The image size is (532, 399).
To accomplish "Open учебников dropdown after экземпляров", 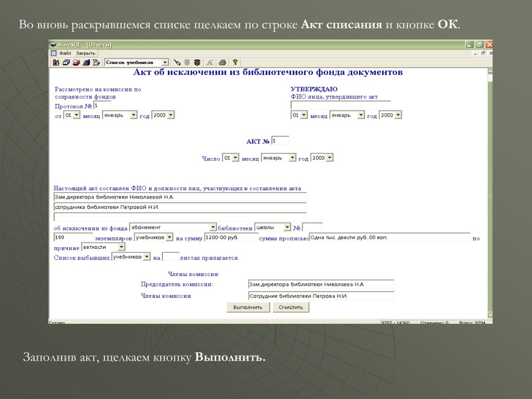I will [170, 237].
